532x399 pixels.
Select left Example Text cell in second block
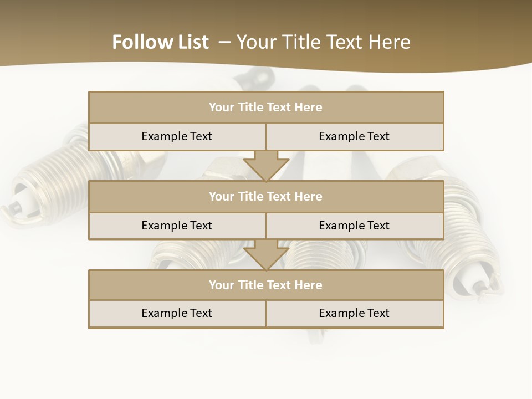pos(177,226)
